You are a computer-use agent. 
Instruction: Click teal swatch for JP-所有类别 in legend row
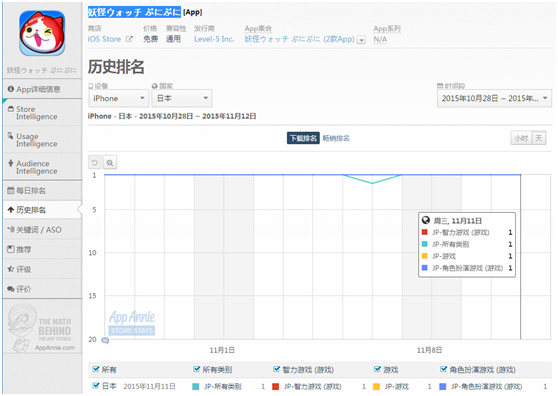point(195,386)
